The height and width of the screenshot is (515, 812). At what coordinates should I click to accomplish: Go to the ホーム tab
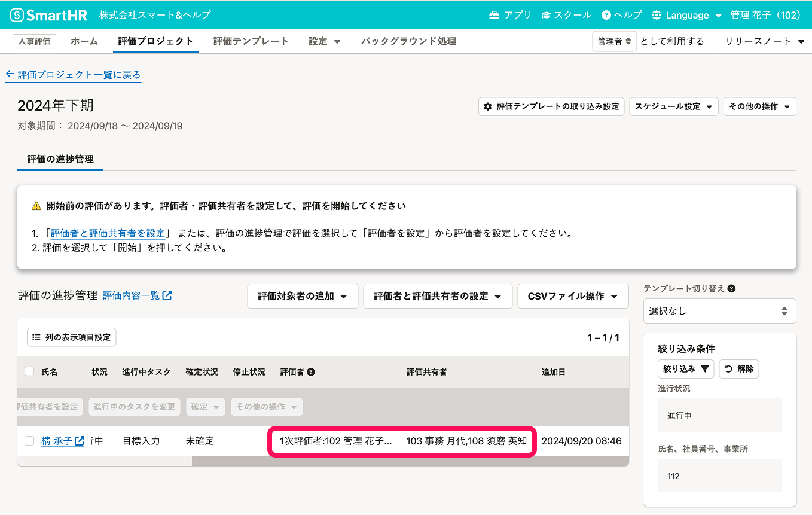tap(84, 41)
